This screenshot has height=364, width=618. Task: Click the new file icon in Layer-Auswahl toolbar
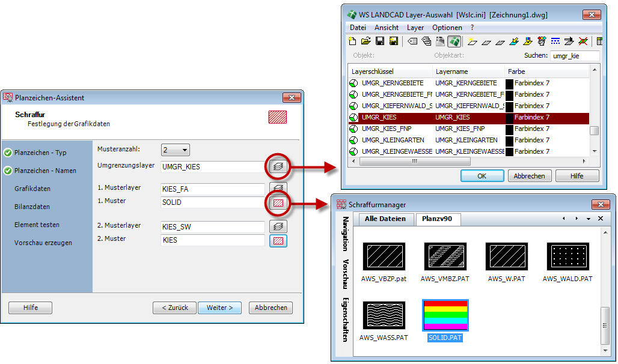click(353, 41)
